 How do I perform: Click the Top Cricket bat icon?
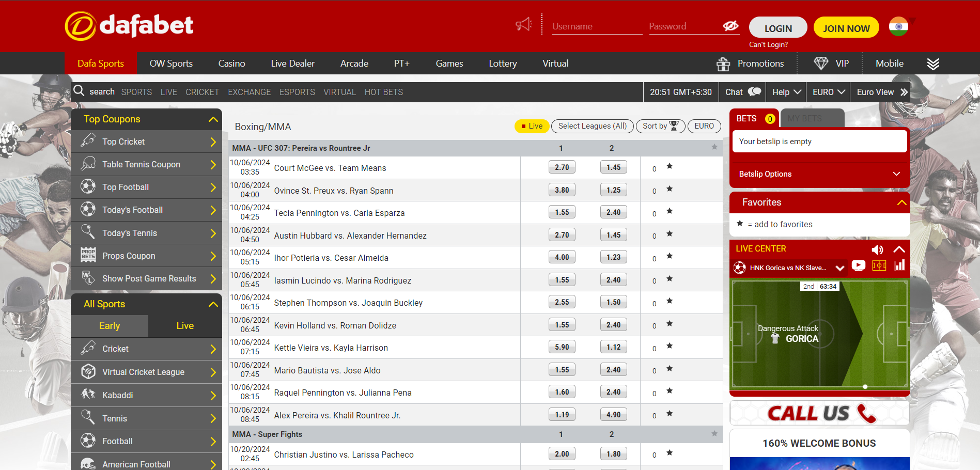tap(88, 140)
